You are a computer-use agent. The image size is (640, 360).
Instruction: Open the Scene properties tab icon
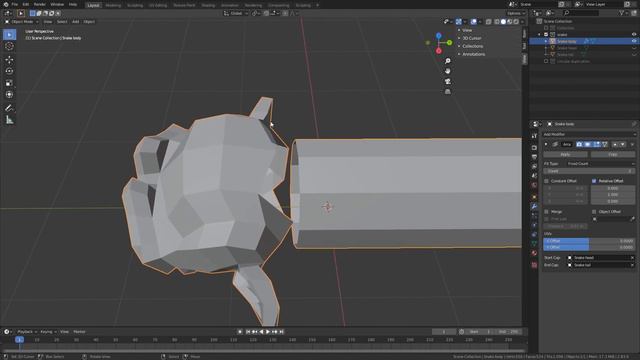(534, 176)
